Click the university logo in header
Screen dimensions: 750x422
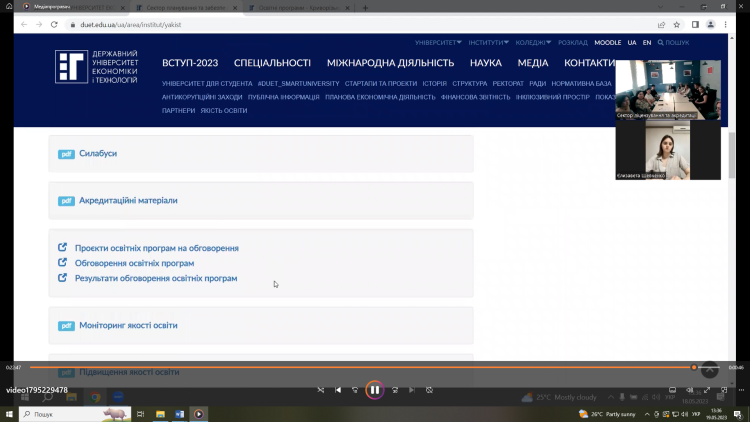[97, 66]
